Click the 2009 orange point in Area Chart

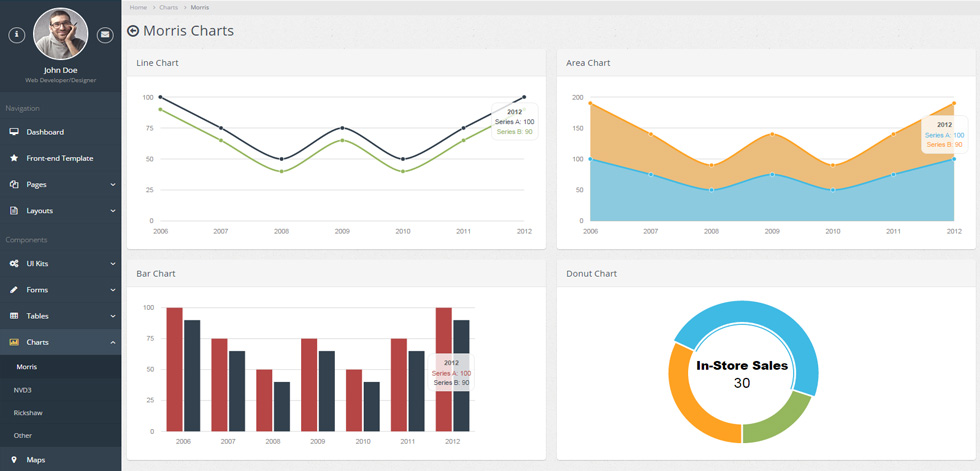[x=772, y=134]
